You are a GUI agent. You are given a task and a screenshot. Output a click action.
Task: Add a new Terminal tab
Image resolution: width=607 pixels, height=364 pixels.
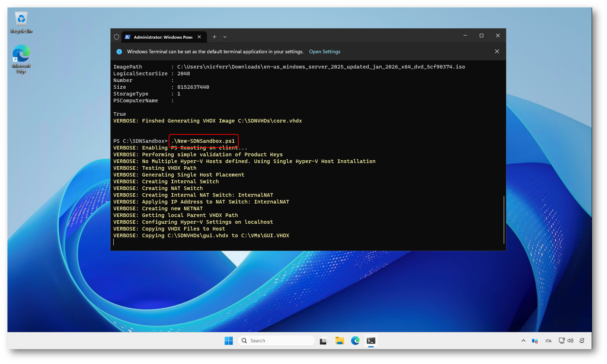pyautogui.click(x=214, y=37)
